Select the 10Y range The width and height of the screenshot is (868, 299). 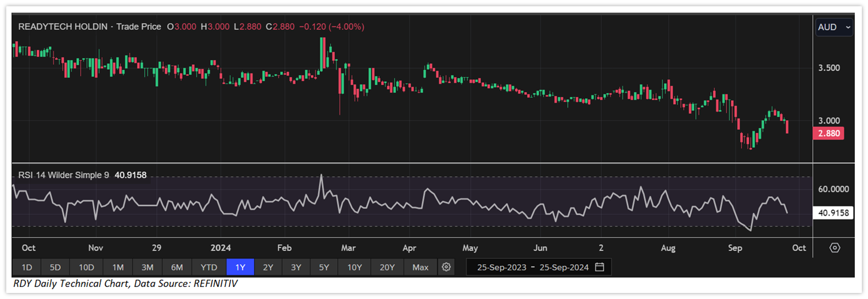coord(354,267)
